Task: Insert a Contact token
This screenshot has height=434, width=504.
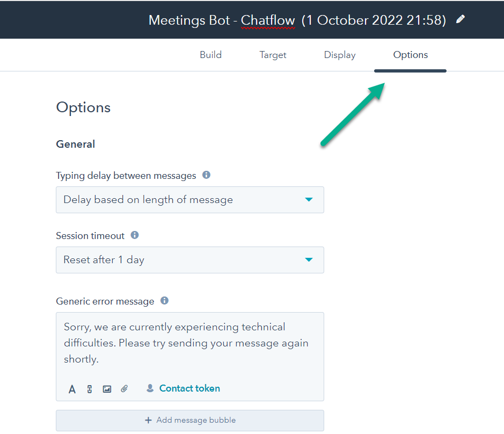Action: [189, 388]
